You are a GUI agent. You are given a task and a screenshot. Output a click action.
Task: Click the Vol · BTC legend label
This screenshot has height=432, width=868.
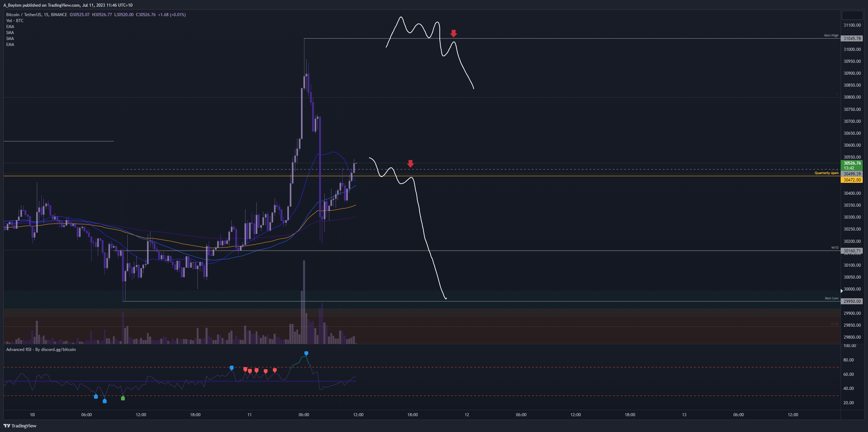point(15,21)
